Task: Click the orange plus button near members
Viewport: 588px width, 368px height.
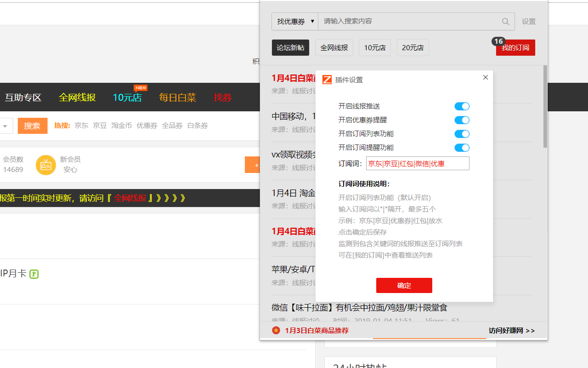Action: click(253, 165)
